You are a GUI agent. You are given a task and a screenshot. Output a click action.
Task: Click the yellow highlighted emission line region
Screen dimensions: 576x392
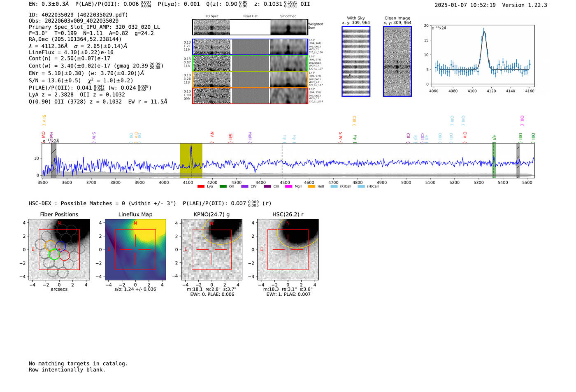191,160
